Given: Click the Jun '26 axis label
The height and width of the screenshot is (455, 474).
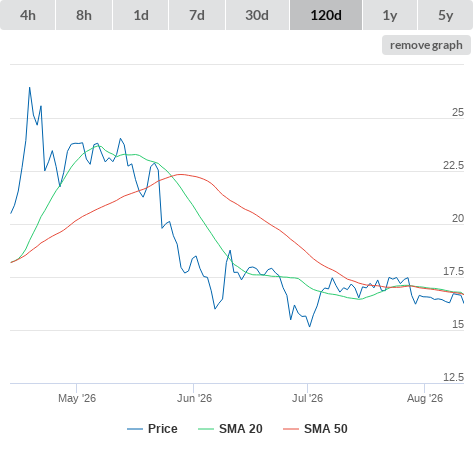Looking at the screenshot, I should tap(194, 398).
